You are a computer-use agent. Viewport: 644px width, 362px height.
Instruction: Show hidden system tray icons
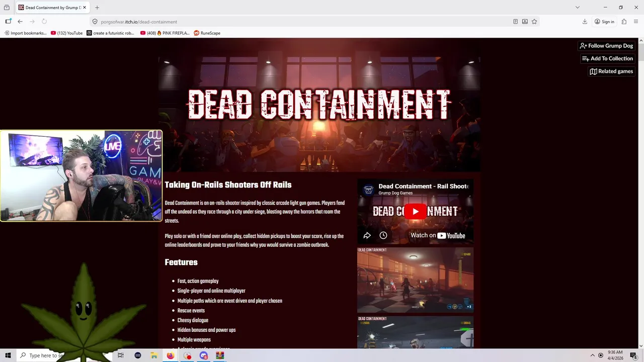592,355
